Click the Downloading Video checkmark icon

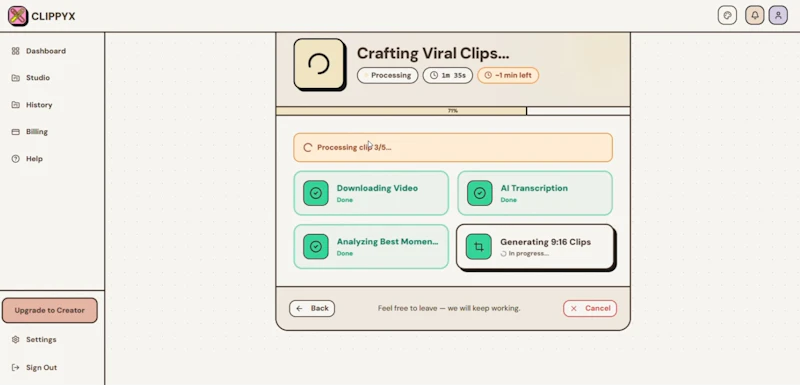[x=316, y=193]
